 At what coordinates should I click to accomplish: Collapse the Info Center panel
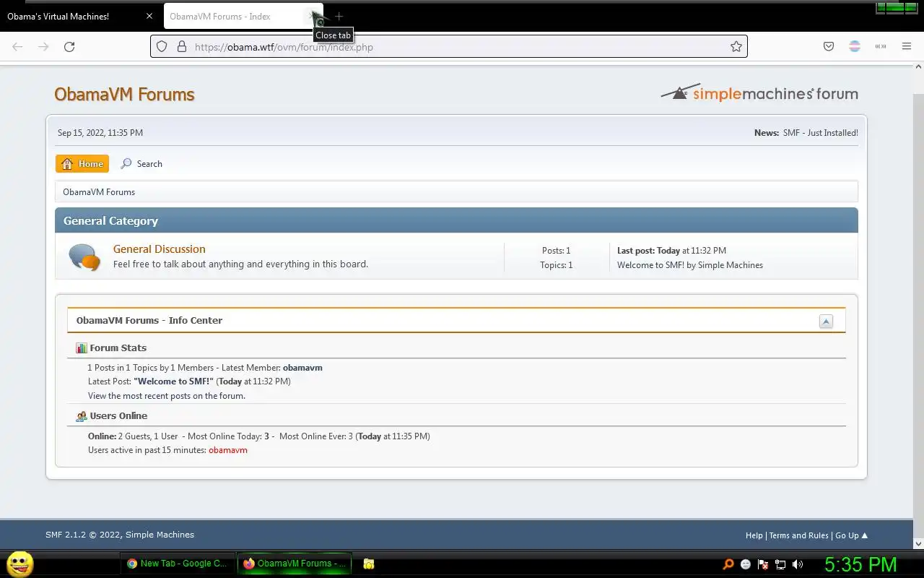[826, 322]
